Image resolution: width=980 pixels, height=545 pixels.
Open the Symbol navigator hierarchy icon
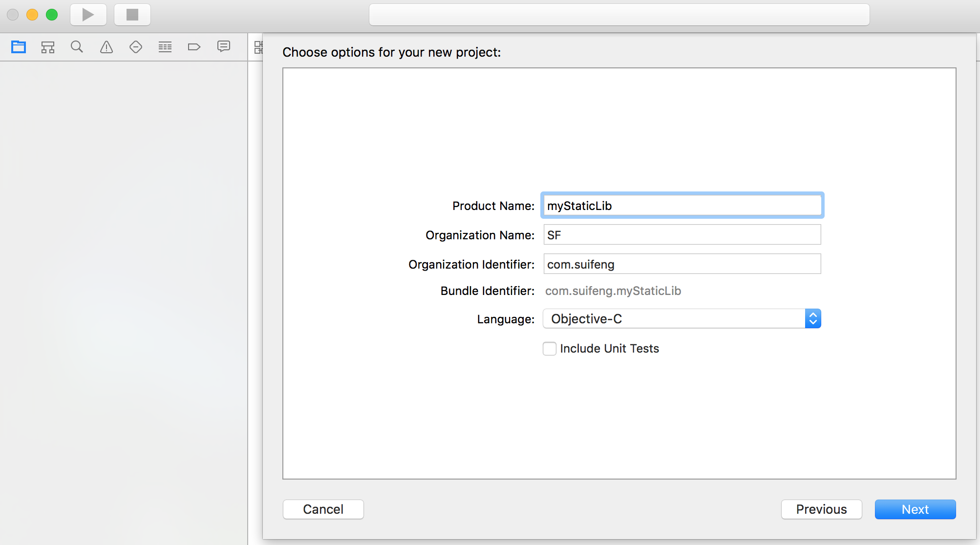(48, 47)
